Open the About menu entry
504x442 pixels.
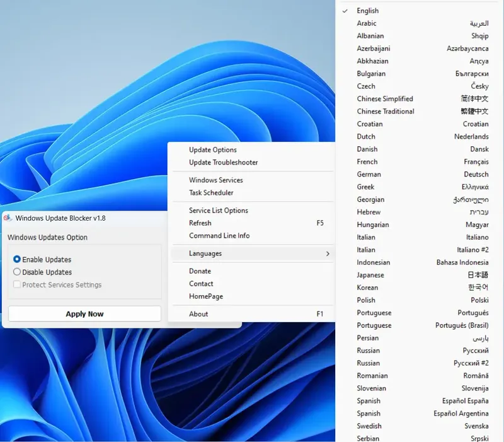click(253, 313)
